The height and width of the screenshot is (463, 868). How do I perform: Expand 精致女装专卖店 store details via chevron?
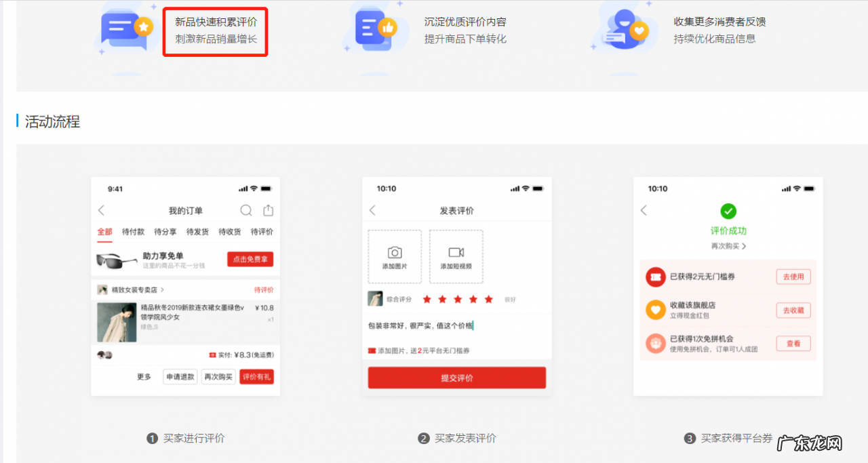click(163, 289)
